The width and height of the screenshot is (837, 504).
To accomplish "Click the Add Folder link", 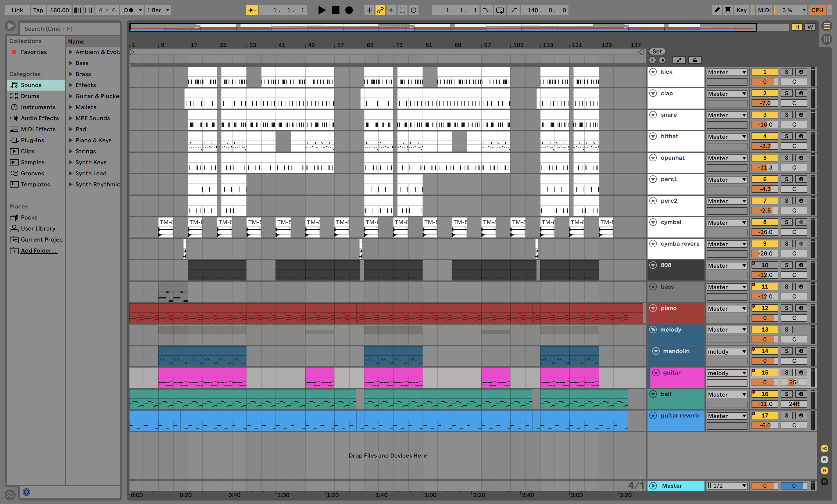I will [39, 251].
